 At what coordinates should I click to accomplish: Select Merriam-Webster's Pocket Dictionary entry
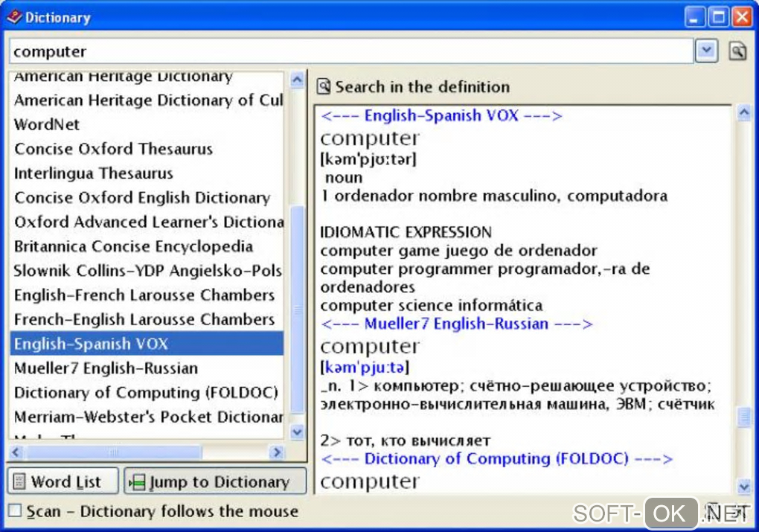[x=146, y=417]
